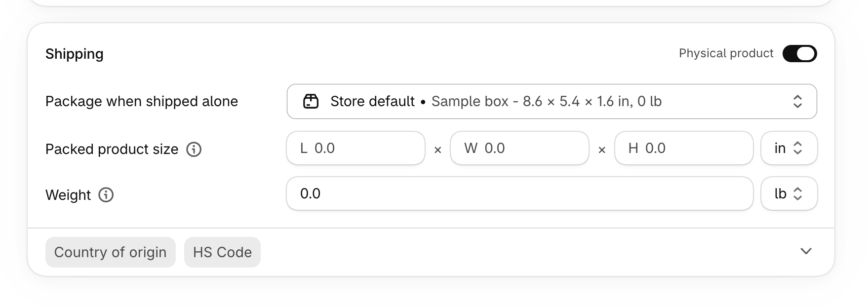
Task: Click the Package when shipped alone label
Action: (142, 101)
